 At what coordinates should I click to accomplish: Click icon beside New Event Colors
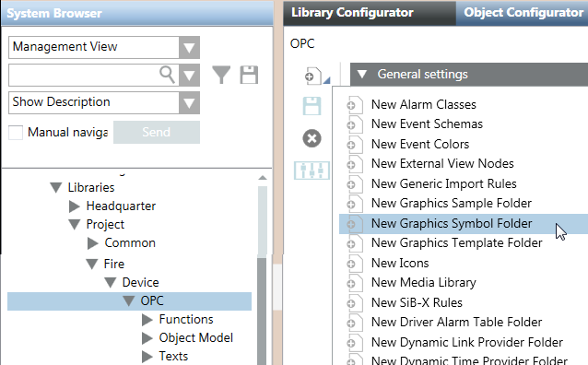click(x=355, y=145)
